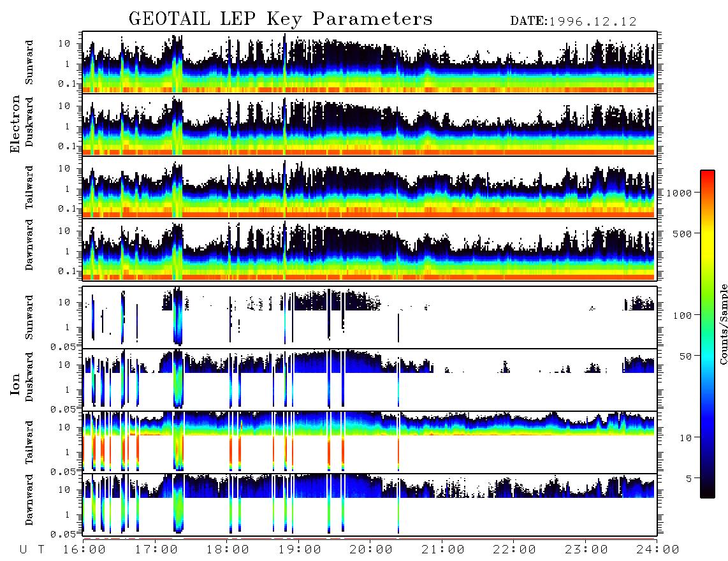
Task: Click inside the Ion Tailward spectrogram panel
Action: (x=370, y=442)
